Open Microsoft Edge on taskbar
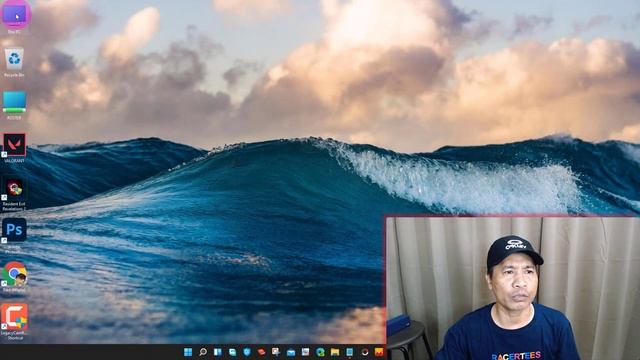Image resolution: width=640 pixels, height=360 pixels. pos(320,352)
